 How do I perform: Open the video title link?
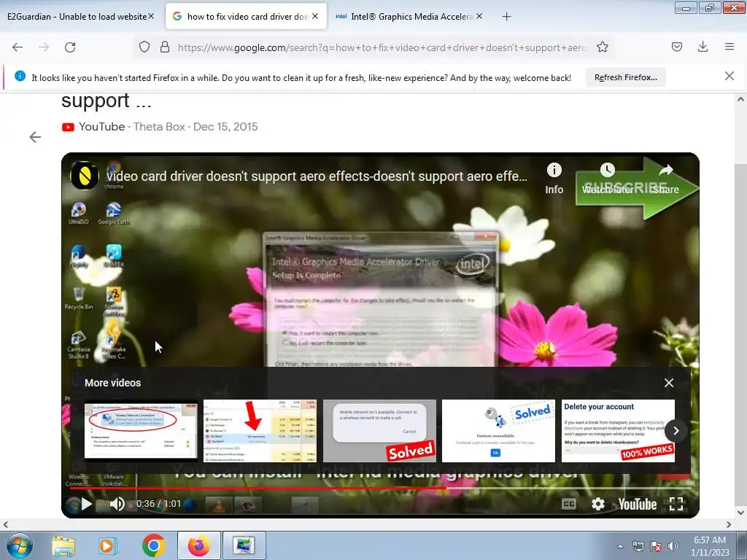[x=317, y=176]
